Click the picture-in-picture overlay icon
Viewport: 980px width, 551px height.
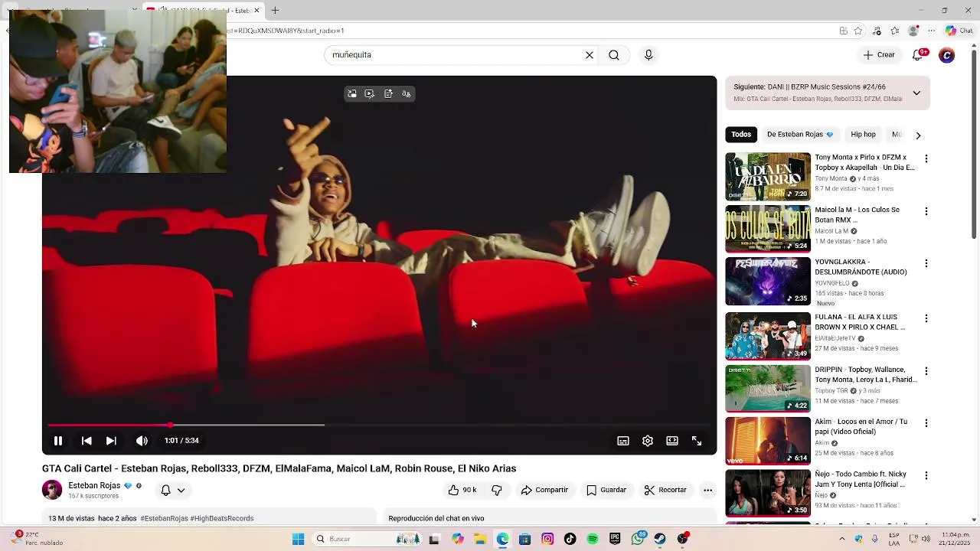pos(352,94)
